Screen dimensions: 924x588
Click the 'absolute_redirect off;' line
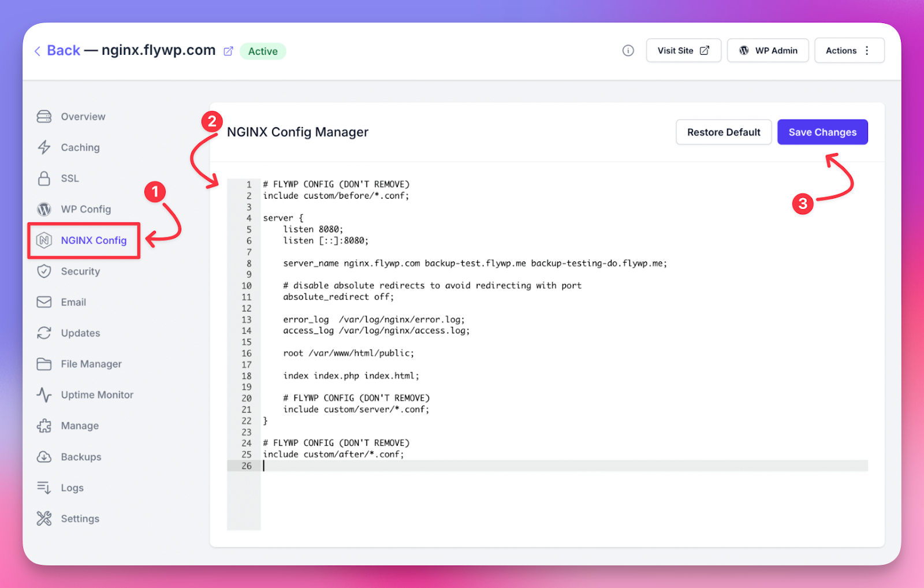(x=338, y=297)
